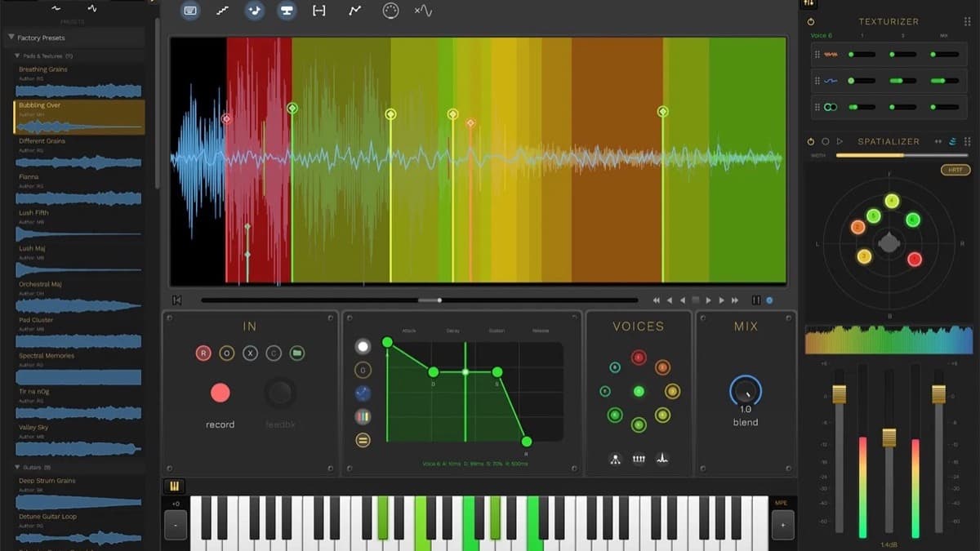
Task: Select the Lush Fifth preset
Action: 80,225
